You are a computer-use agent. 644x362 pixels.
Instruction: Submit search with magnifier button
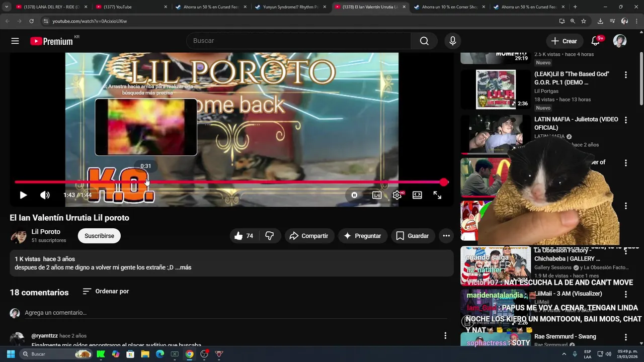[x=424, y=41]
